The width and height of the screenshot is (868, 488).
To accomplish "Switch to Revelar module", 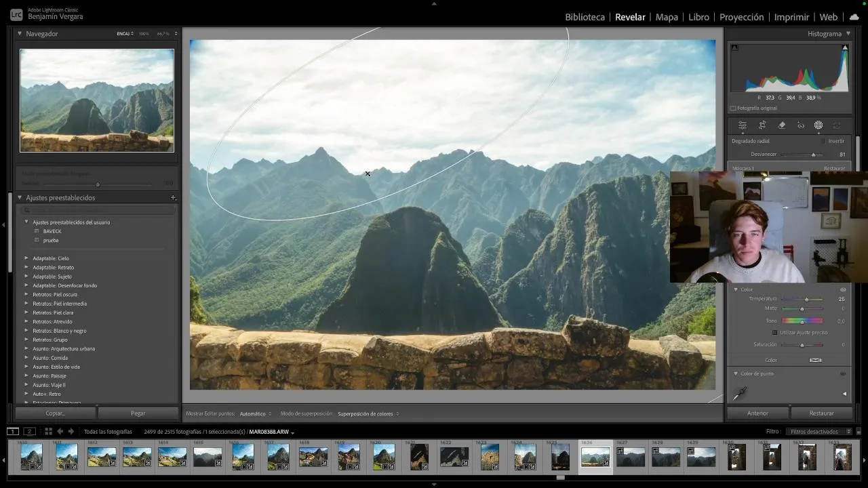I will point(630,17).
